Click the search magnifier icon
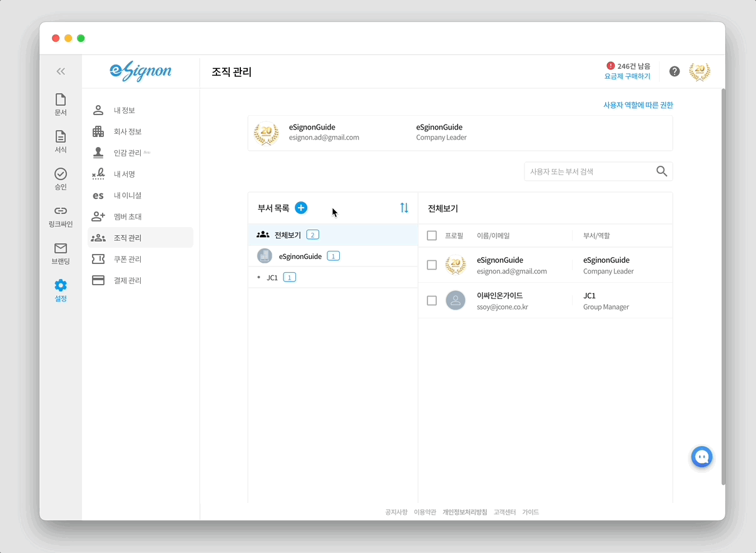Image resolution: width=756 pixels, height=553 pixels. pyautogui.click(x=661, y=171)
